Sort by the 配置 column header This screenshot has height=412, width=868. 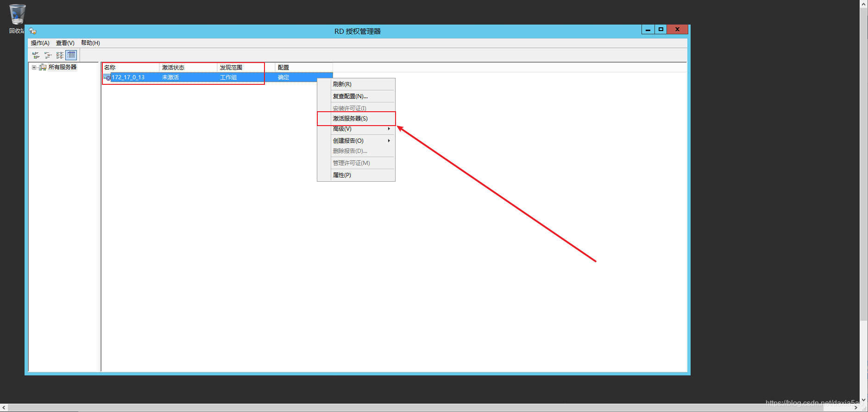pyautogui.click(x=304, y=68)
